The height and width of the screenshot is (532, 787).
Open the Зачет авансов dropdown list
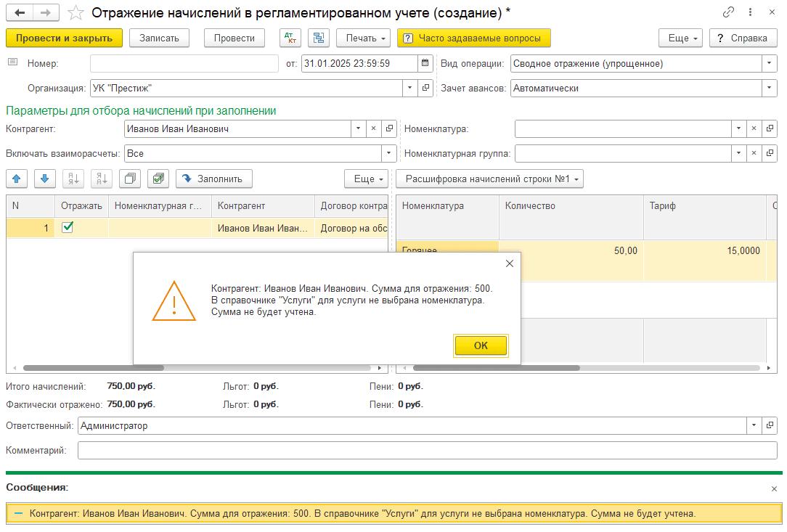[770, 88]
